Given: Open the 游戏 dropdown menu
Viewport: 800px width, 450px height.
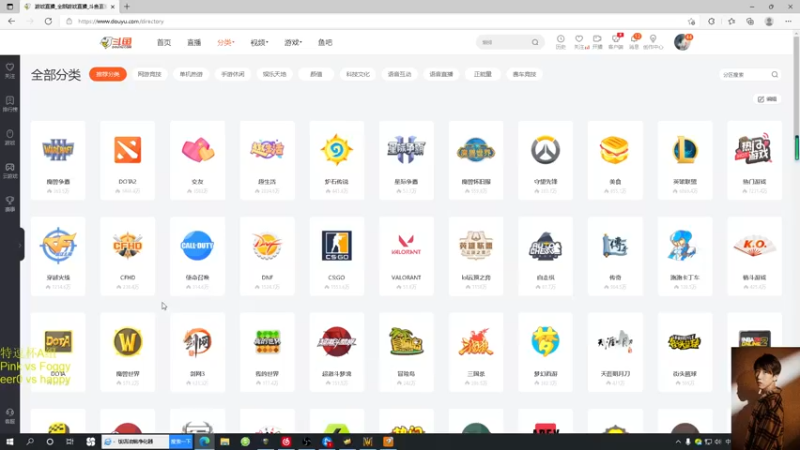Looking at the screenshot, I should tap(293, 43).
